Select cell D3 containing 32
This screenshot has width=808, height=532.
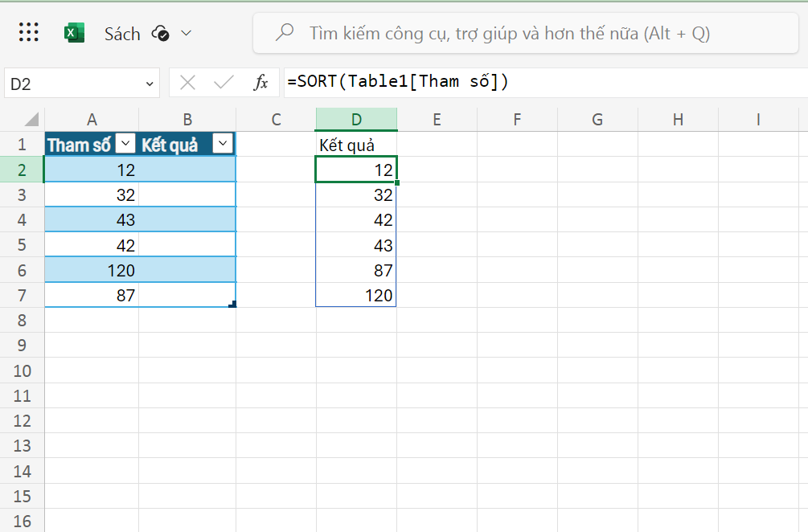356,194
